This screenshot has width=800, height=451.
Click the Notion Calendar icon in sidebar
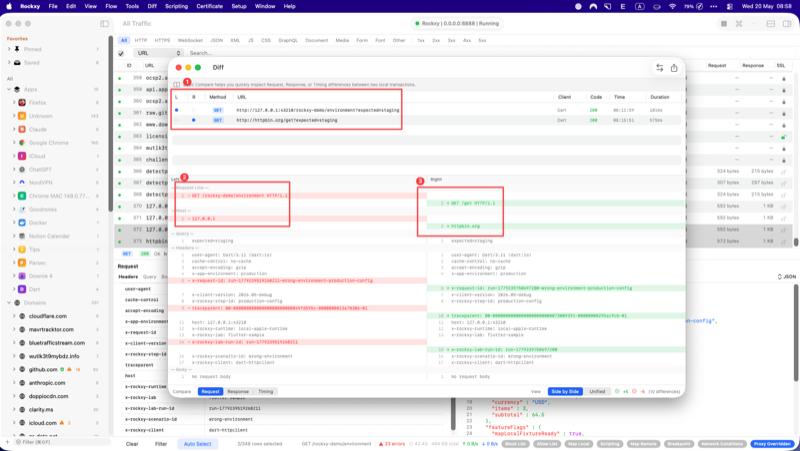click(x=22, y=236)
